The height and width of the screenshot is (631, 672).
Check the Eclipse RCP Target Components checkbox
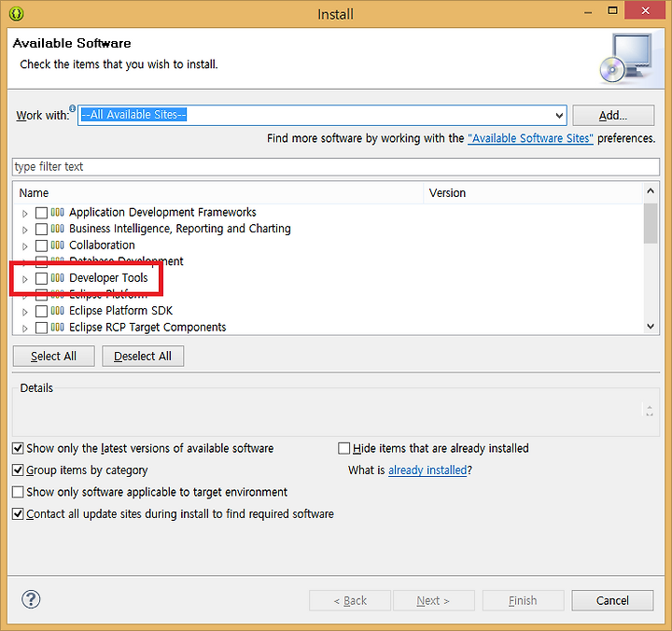(x=41, y=328)
